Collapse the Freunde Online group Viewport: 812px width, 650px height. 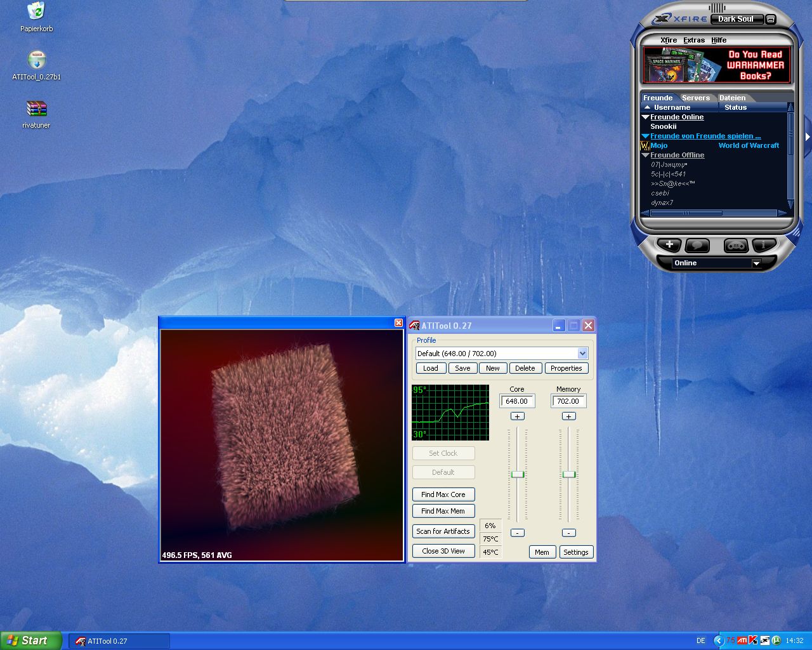[x=645, y=117]
